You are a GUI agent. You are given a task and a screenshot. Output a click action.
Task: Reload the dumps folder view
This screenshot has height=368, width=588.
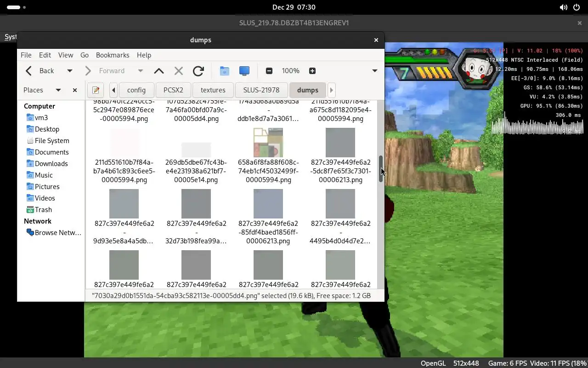pos(198,71)
